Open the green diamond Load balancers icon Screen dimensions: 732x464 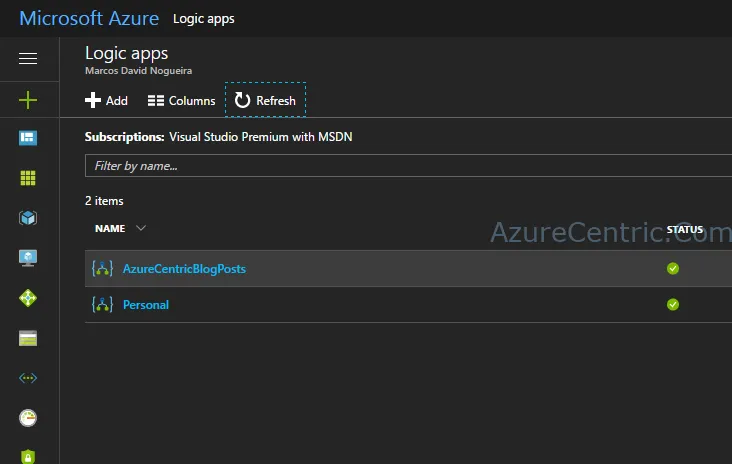pyautogui.click(x=28, y=298)
